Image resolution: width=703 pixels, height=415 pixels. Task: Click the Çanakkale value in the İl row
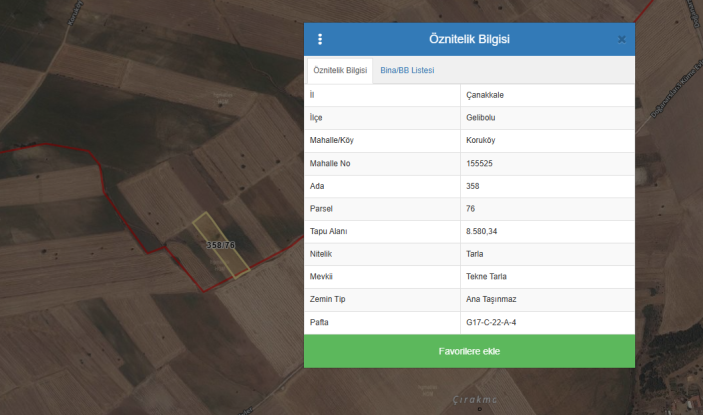(x=487, y=95)
